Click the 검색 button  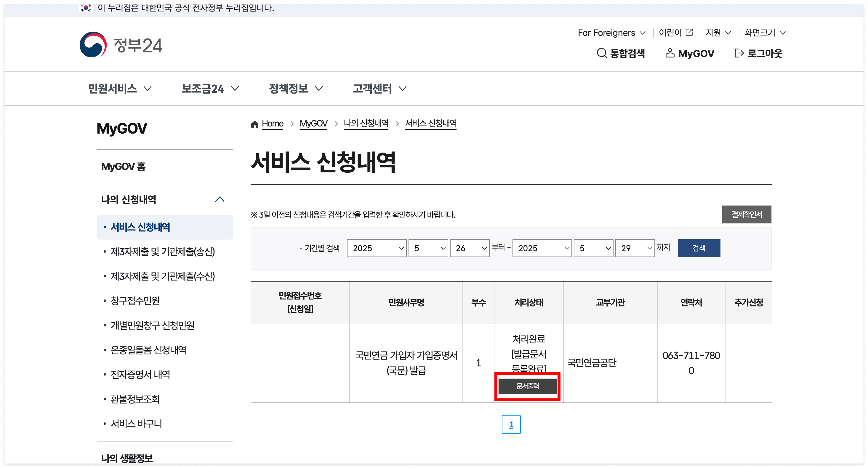pyautogui.click(x=699, y=248)
